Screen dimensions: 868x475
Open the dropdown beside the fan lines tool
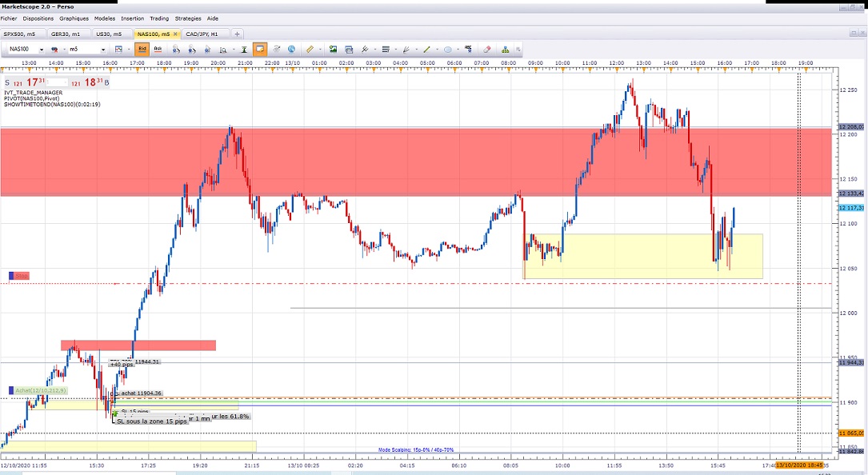416,50
